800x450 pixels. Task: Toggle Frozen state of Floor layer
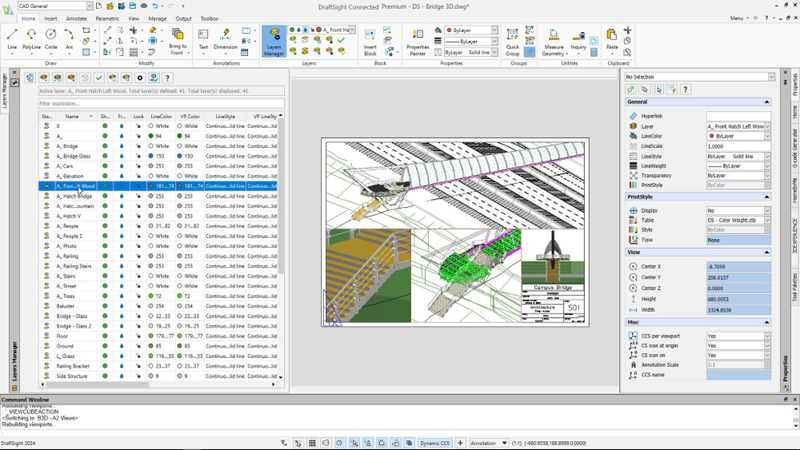click(121, 336)
